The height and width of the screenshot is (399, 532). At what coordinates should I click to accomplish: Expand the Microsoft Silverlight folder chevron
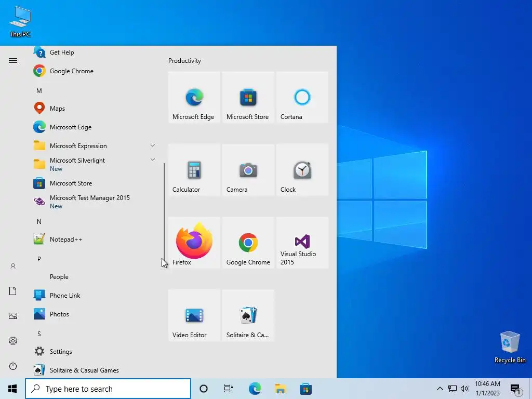(x=153, y=159)
